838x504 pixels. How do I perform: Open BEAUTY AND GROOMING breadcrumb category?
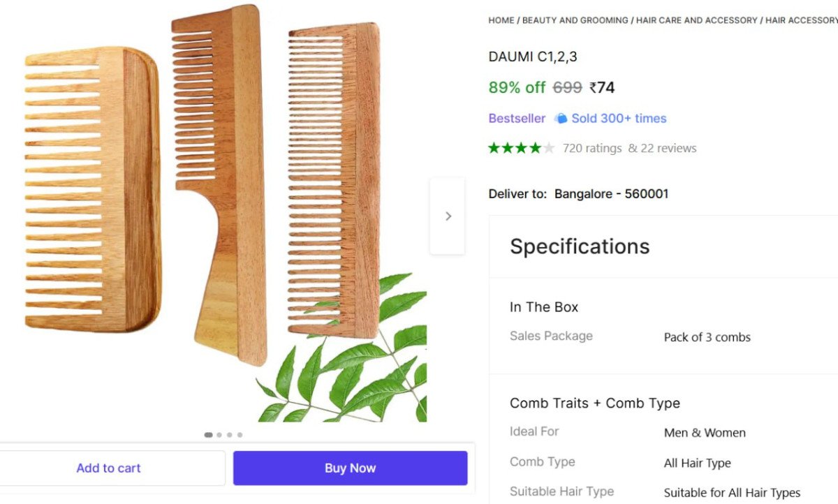575,20
